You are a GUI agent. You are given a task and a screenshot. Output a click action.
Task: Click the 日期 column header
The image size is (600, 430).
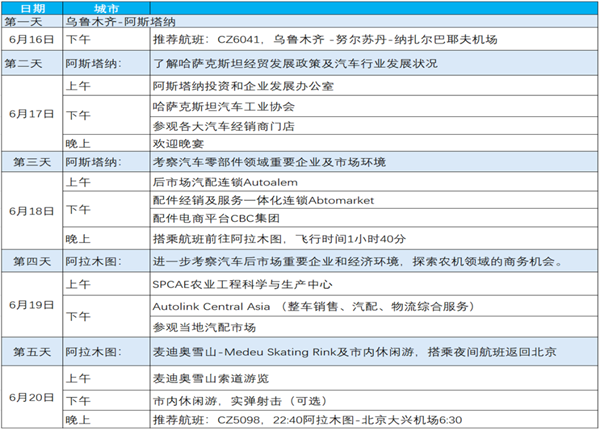[x=31, y=7]
